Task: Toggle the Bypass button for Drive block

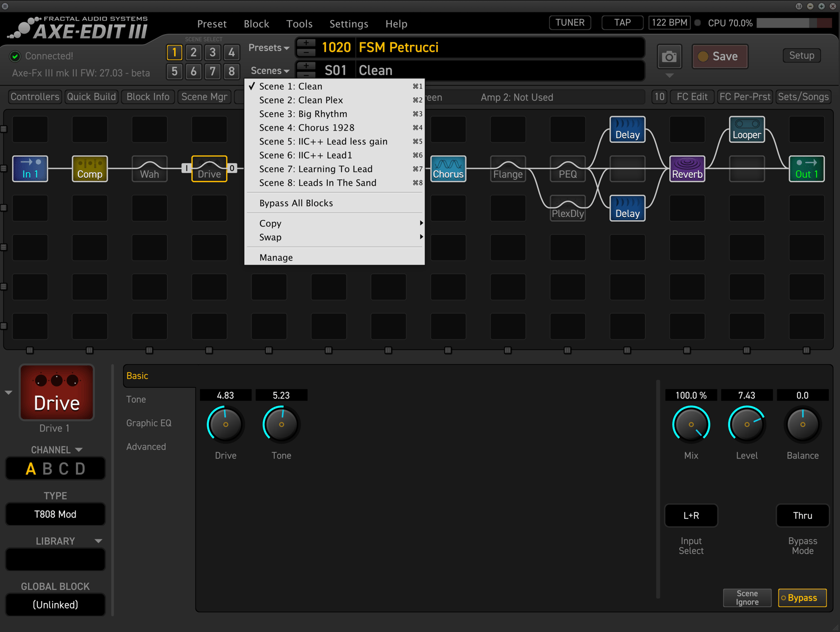Action: click(x=802, y=598)
